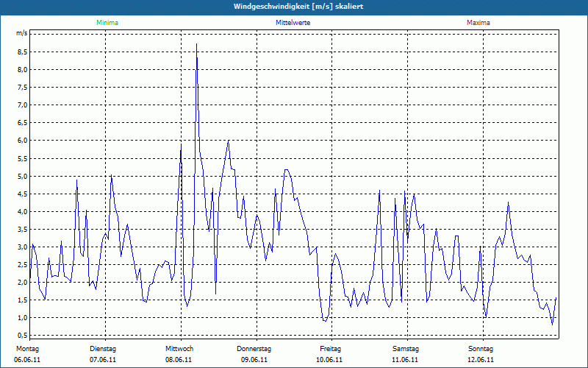Click the 7,0 y-axis value
This screenshot has height=368, width=588.
coord(23,105)
